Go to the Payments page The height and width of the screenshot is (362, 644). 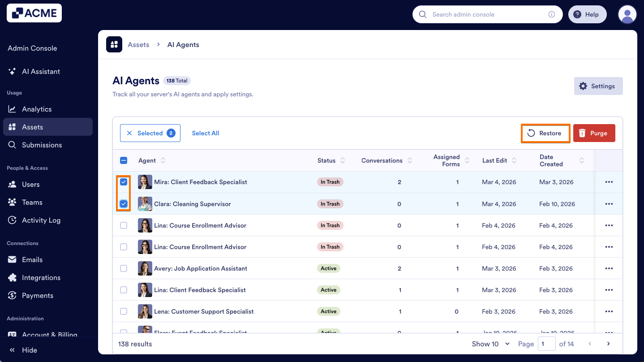click(x=38, y=295)
